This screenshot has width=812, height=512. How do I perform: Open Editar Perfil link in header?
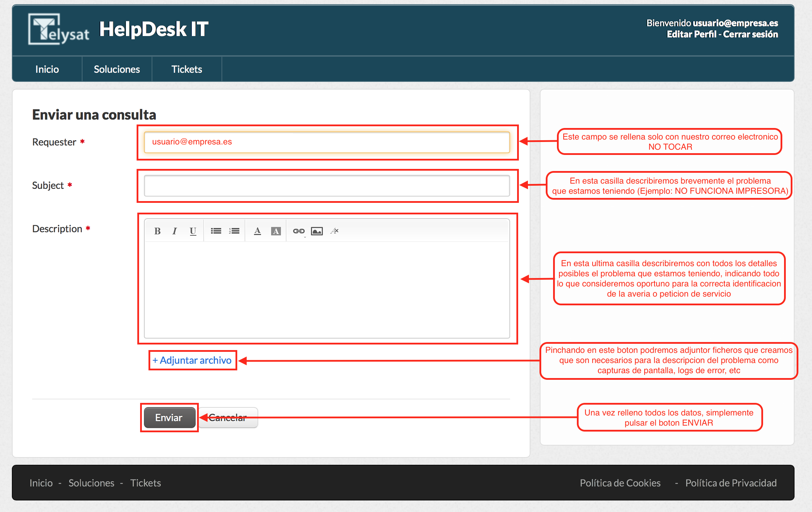(691, 34)
